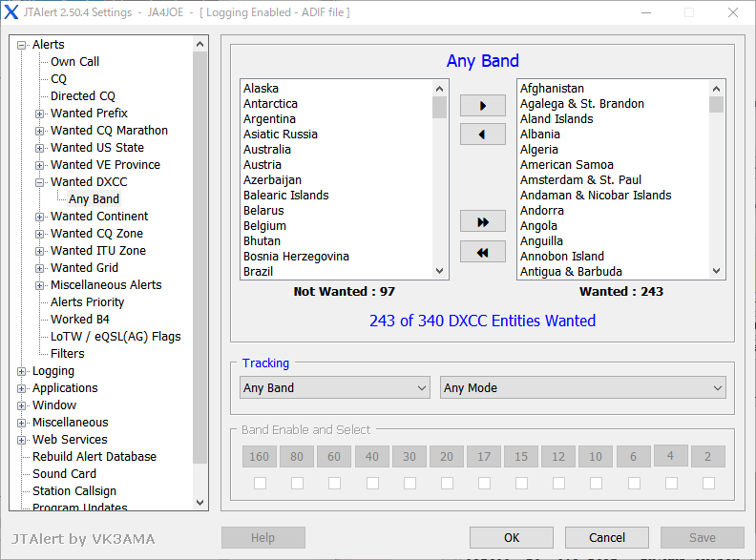Select Bosnia Herzegovina in Not Wanted list
This screenshot has height=560, width=756.
point(296,257)
